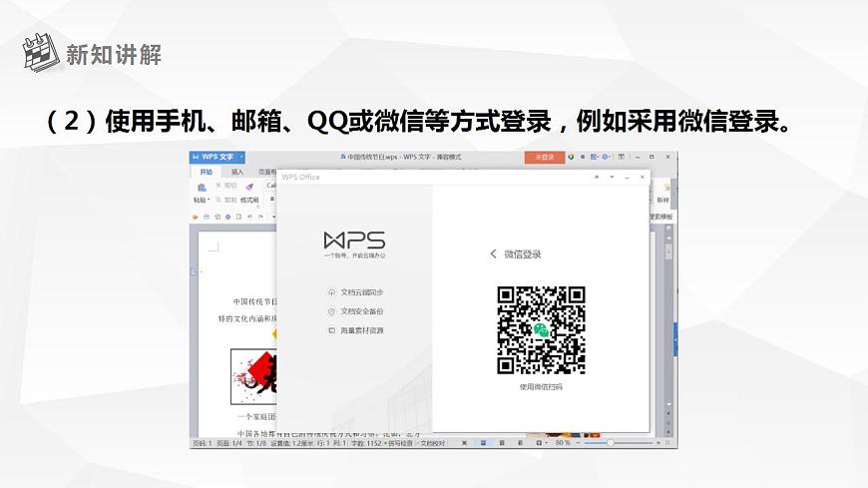Click the 微信登录 heading text
Viewport: 868px width, 488px height.
[x=522, y=254]
